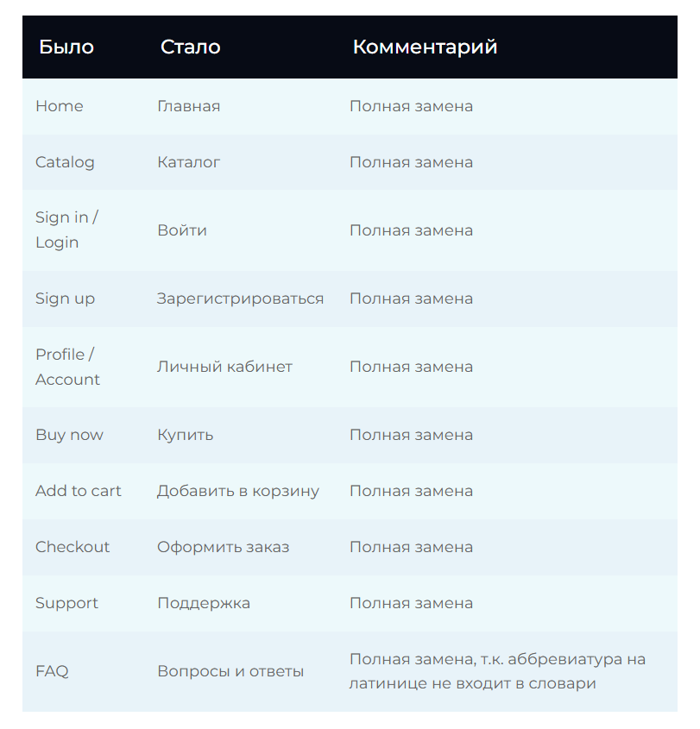This screenshot has height=729, width=700.
Task: Click the "Add to cart" cell
Action: 79,491
